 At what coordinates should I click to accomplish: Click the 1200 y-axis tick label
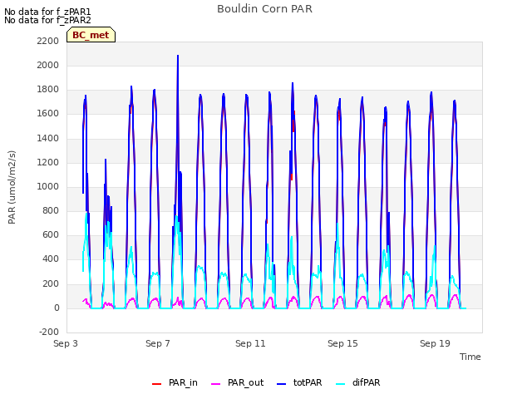click(x=48, y=162)
